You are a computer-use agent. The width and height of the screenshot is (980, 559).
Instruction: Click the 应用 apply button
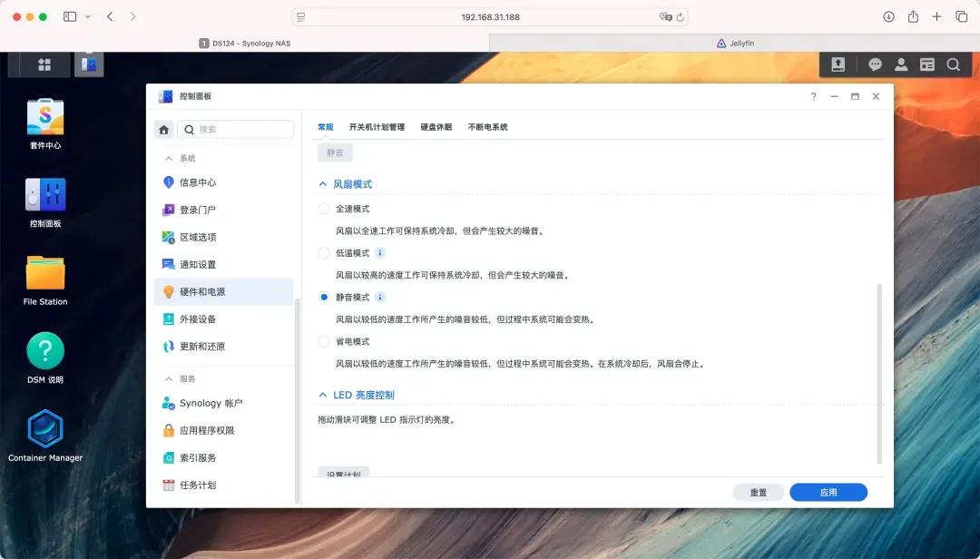pyautogui.click(x=828, y=493)
